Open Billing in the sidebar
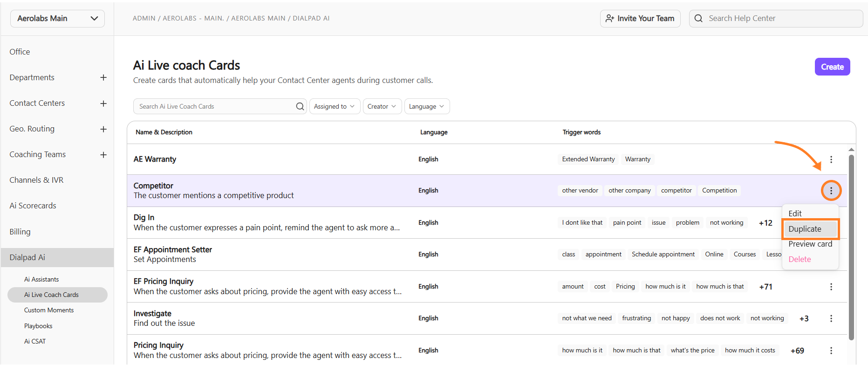This screenshot has width=868, height=365. pos(20,232)
